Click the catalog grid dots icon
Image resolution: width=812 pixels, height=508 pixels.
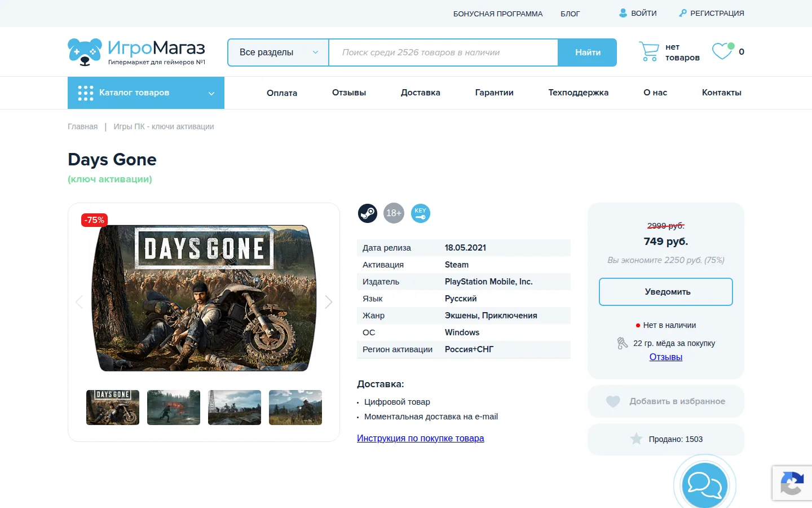pos(85,93)
